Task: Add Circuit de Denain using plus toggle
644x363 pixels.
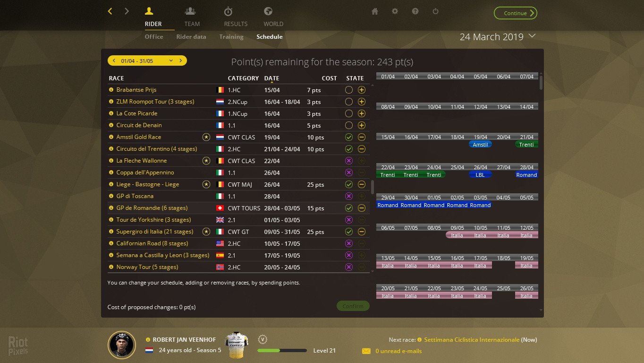Action: [x=361, y=125]
